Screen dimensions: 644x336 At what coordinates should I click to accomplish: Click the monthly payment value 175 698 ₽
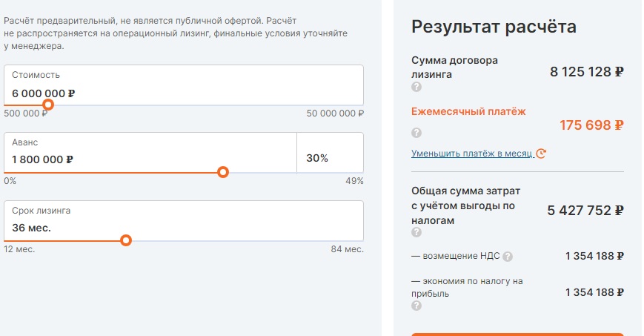[591, 125]
